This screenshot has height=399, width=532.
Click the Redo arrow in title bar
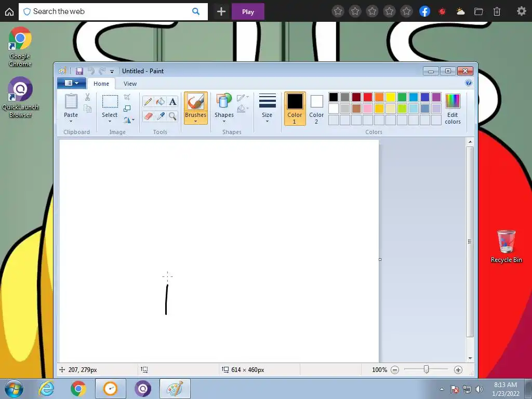pyautogui.click(x=102, y=71)
